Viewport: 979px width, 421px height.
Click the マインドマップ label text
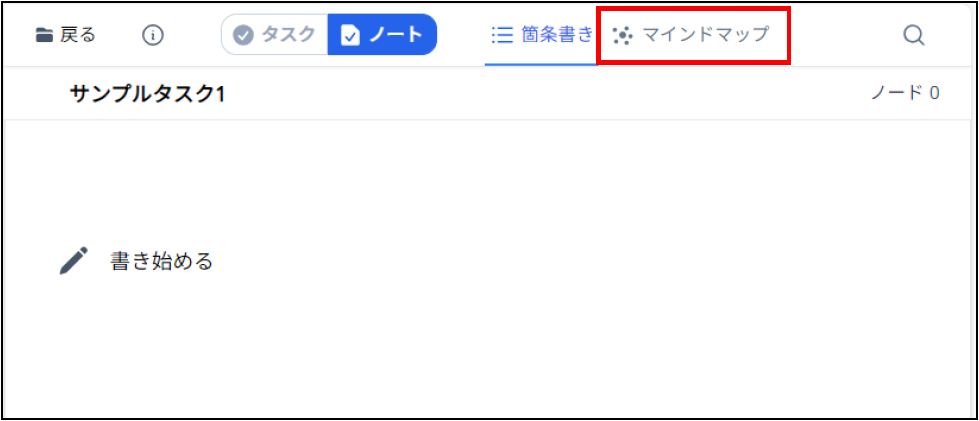click(706, 34)
